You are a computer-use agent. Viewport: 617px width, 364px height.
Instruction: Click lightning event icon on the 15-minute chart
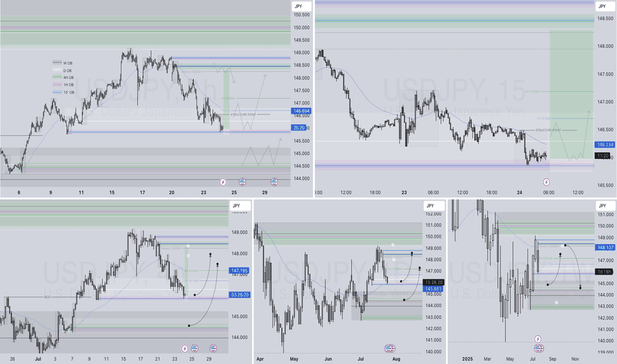547,182
